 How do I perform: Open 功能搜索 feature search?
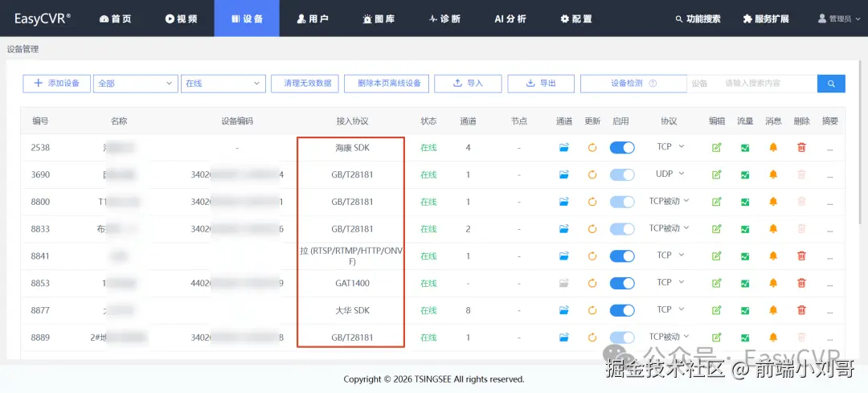[698, 18]
